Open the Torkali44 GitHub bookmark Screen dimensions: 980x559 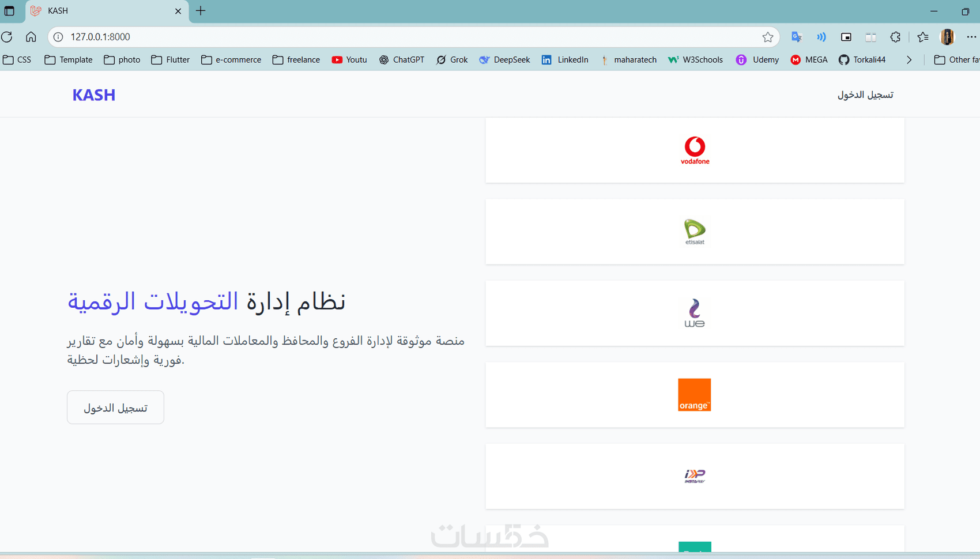click(x=862, y=60)
